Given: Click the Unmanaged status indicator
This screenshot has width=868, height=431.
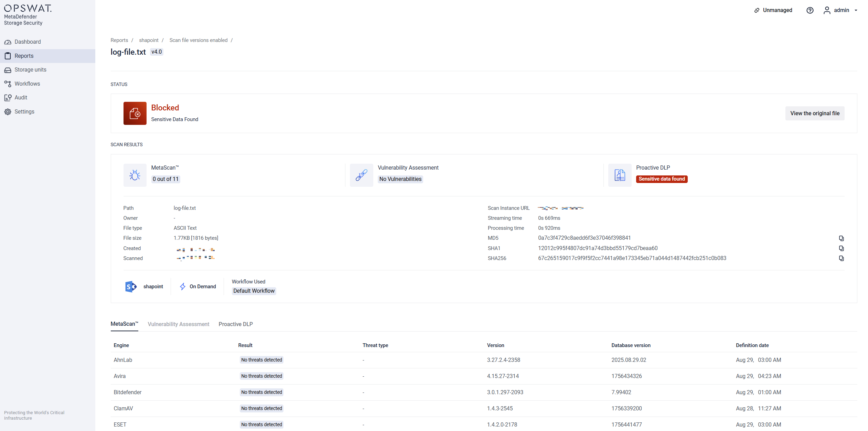Looking at the screenshot, I should pyautogui.click(x=773, y=10).
